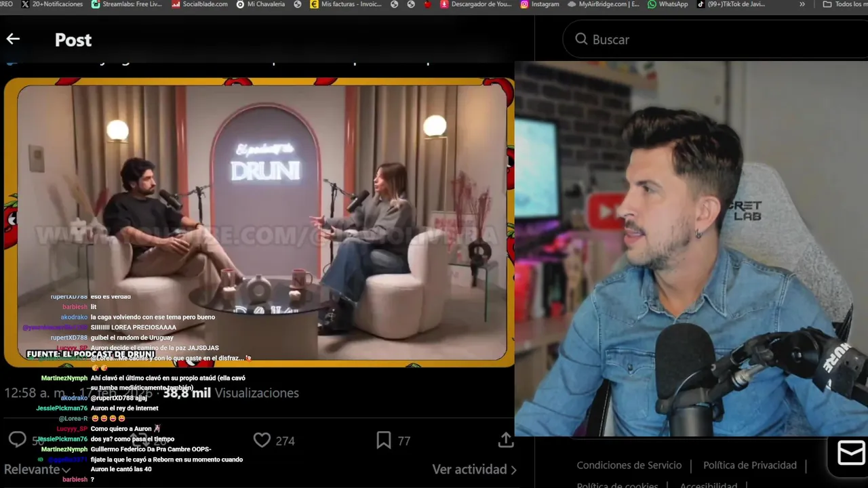Image resolution: width=868 pixels, height=488 pixels.
Task: Open the MyAirBridge.com bookmark
Action: 604,4
